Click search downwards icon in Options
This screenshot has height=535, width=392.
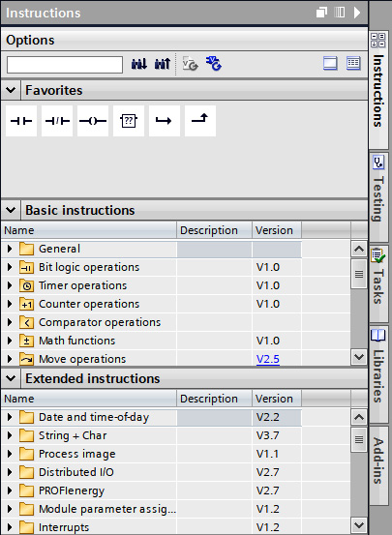(x=139, y=64)
